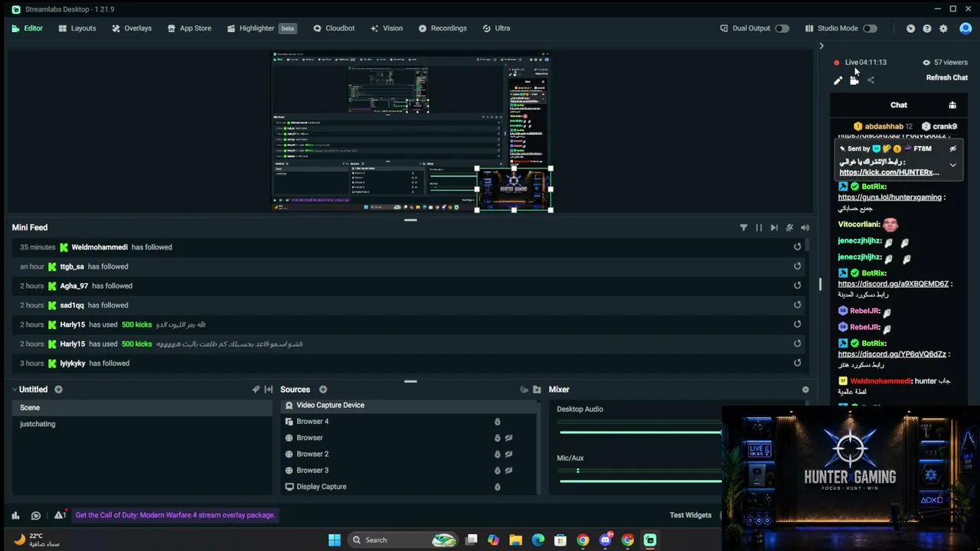Viewport: 980px width, 551px height.
Task: Show the hidden Browser 3 source
Action: coord(508,471)
